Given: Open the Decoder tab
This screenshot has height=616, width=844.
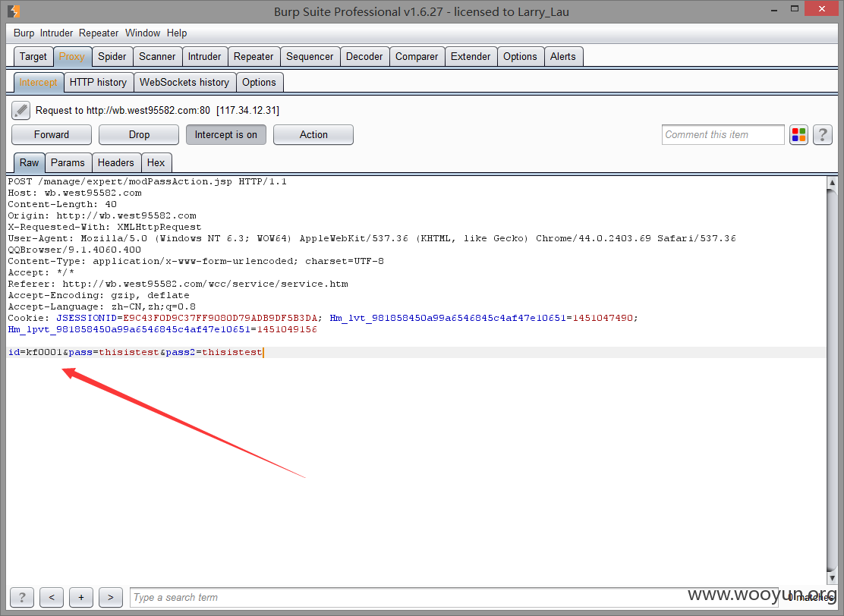Looking at the screenshot, I should tap(364, 56).
